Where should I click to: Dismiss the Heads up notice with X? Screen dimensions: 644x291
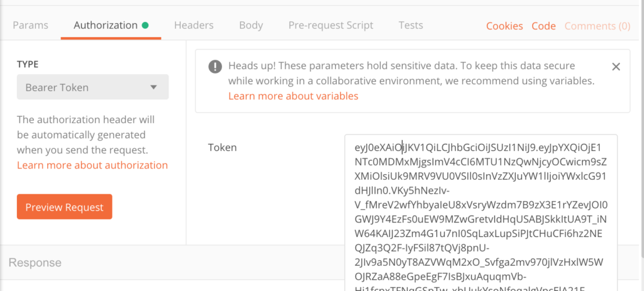coord(616,67)
